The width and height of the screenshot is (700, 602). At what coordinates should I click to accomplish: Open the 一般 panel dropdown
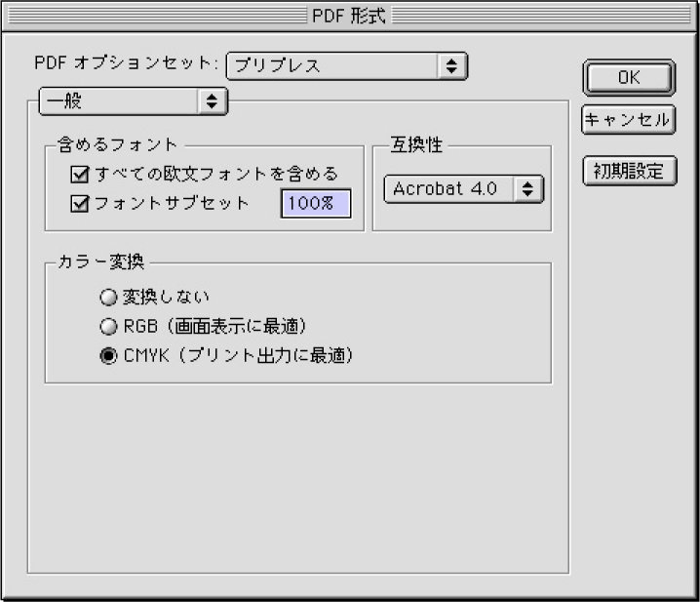(134, 101)
